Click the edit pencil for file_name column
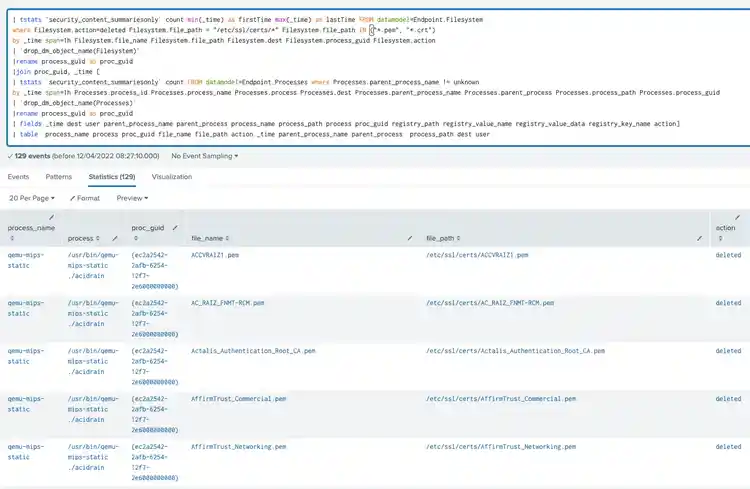The height and width of the screenshot is (489, 750). pos(409,238)
